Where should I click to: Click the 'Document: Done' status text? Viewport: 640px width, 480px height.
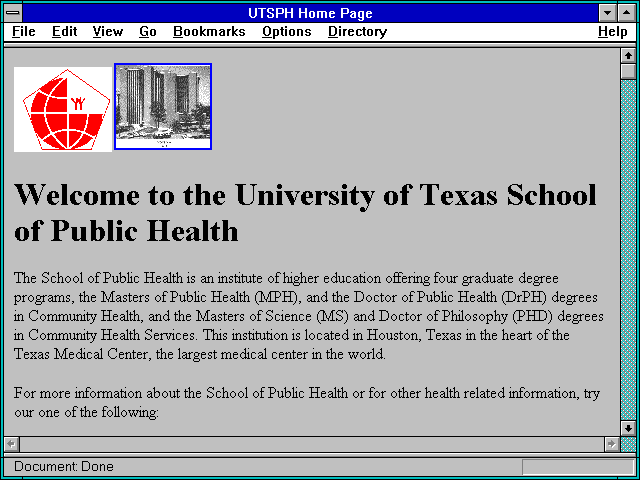click(64, 466)
